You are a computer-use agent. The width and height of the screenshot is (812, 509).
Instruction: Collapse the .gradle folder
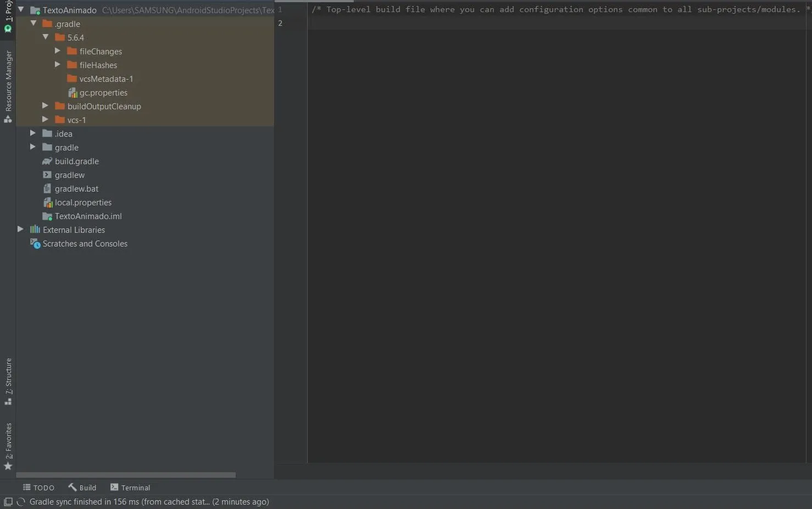click(x=34, y=24)
